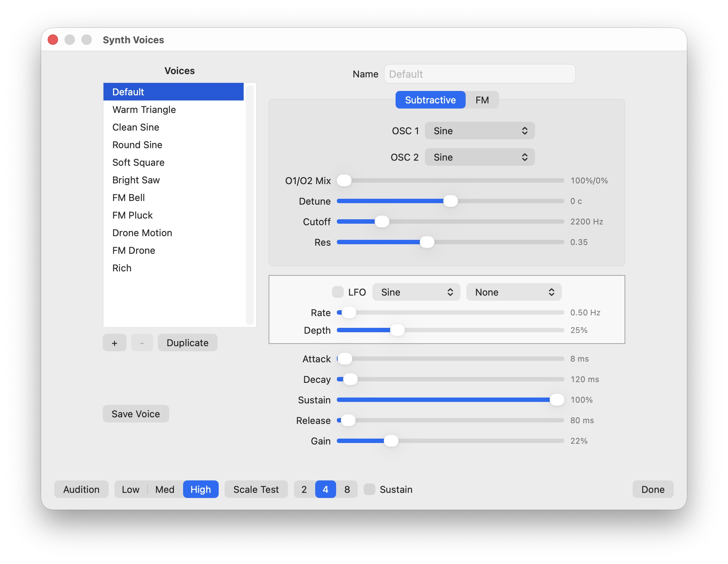Click the Attack slider thumb

(345, 359)
